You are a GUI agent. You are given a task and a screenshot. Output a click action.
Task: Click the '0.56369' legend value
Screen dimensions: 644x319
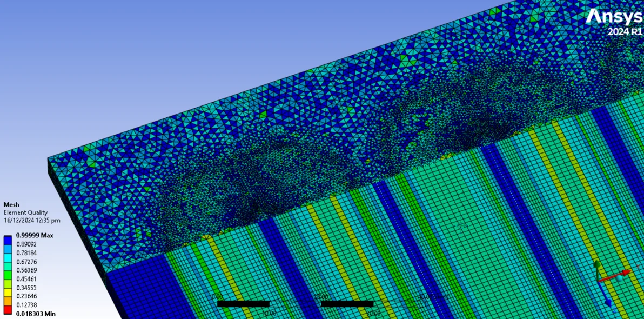(27, 270)
